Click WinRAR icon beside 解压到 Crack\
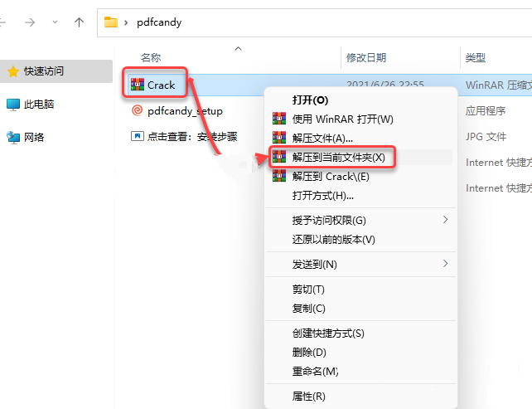 coord(279,176)
